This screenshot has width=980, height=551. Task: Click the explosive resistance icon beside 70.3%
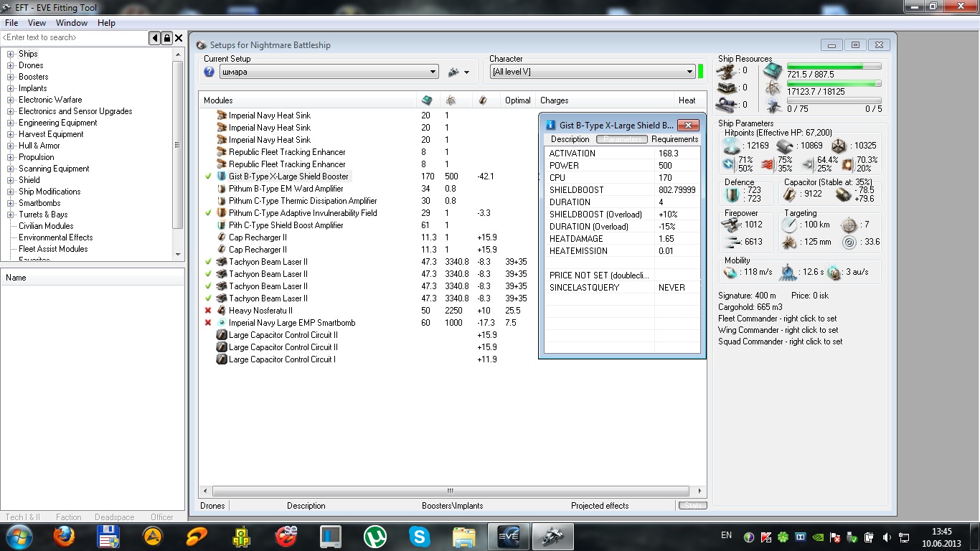pos(847,164)
